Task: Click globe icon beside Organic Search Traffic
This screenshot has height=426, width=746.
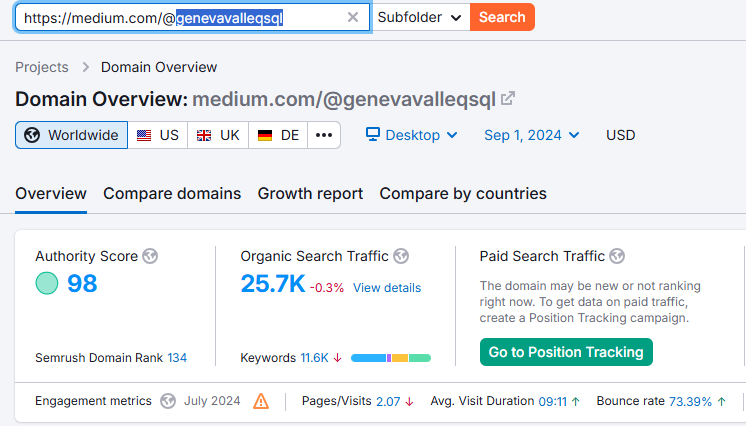Action: (401, 256)
